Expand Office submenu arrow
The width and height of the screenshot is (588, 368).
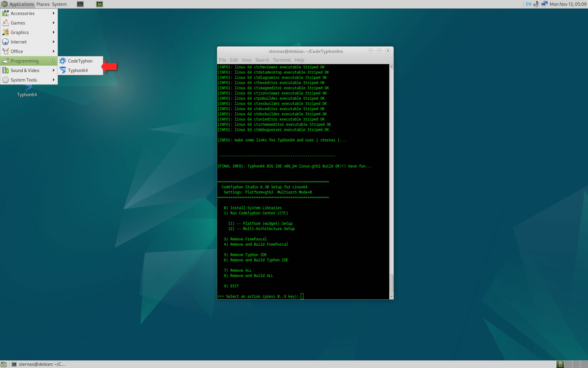click(54, 52)
